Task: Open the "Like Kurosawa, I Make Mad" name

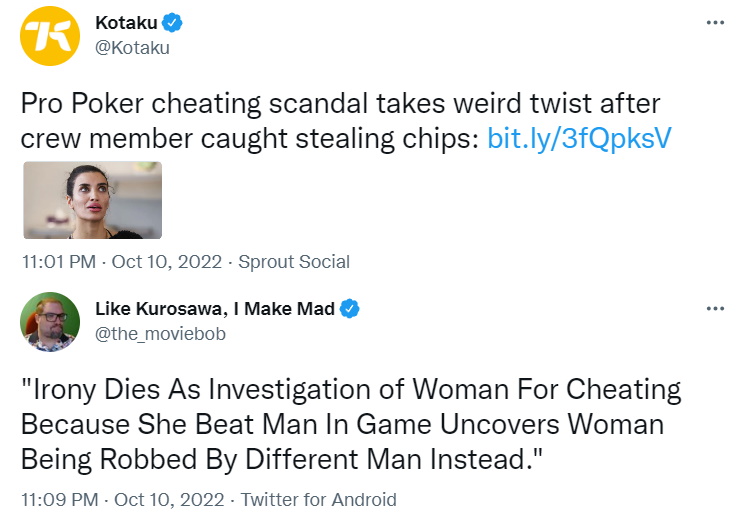Action: (x=214, y=309)
